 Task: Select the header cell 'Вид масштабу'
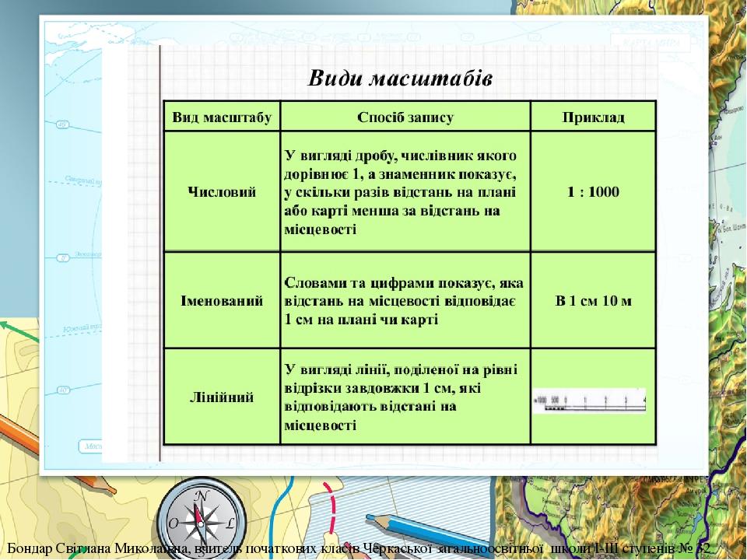tap(222, 117)
